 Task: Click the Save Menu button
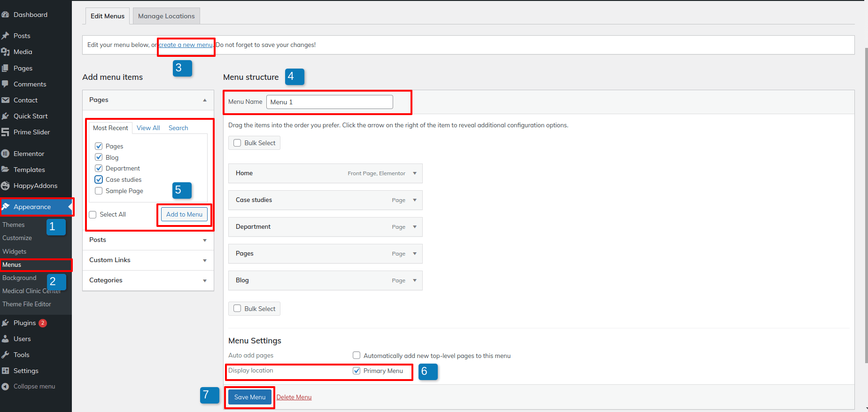click(x=249, y=397)
